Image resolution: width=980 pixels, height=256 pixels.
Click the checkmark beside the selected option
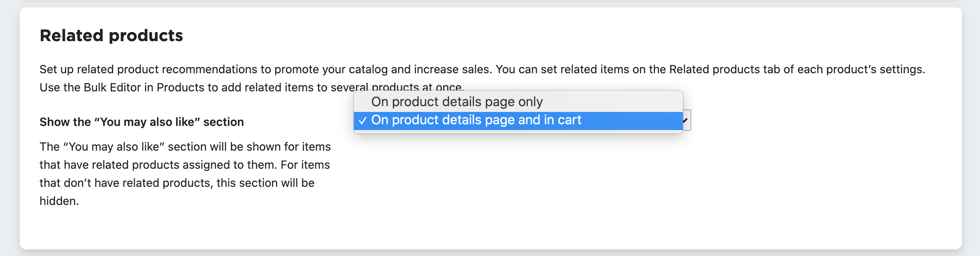362,121
